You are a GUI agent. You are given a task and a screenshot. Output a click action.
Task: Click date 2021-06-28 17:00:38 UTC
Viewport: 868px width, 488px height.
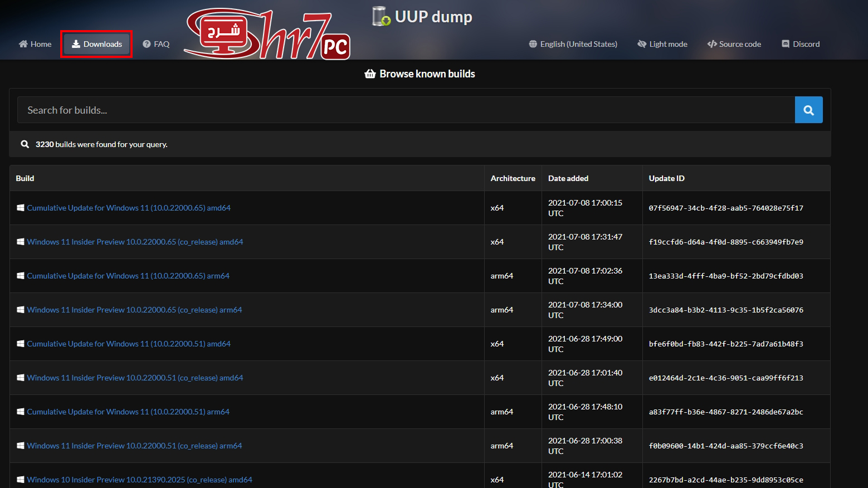point(585,446)
